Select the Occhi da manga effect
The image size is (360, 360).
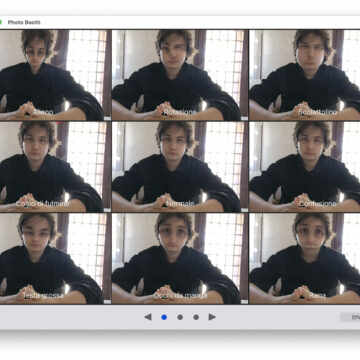pos(180,258)
